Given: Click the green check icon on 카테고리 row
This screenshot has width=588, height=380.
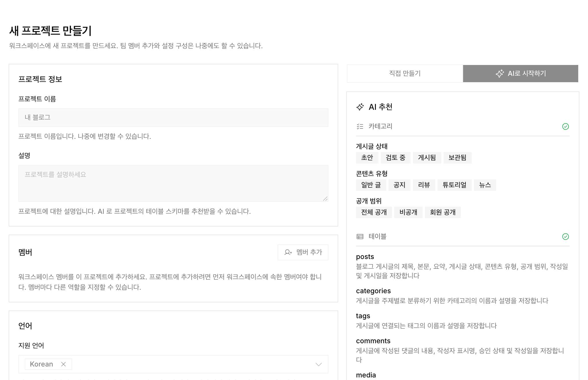Looking at the screenshot, I should (566, 126).
